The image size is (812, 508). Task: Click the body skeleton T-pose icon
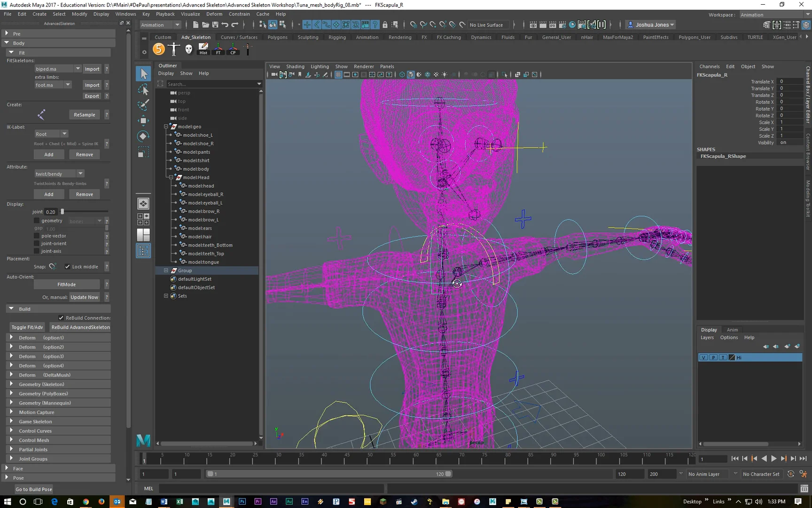tap(173, 48)
